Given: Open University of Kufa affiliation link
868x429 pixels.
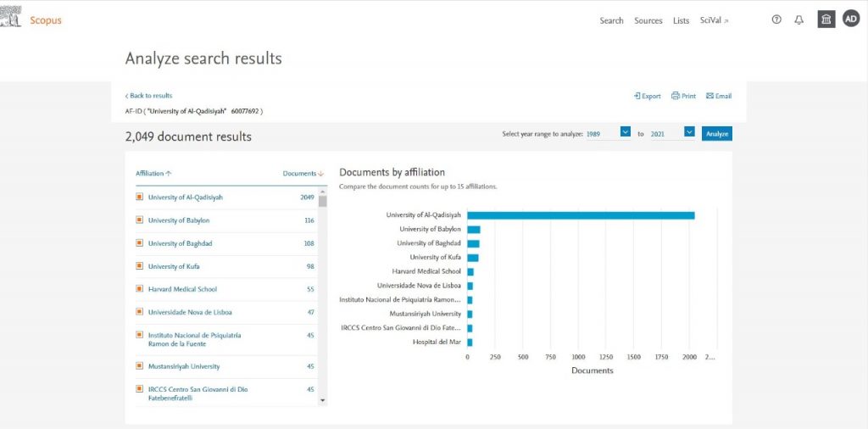Looking at the screenshot, I should (174, 266).
